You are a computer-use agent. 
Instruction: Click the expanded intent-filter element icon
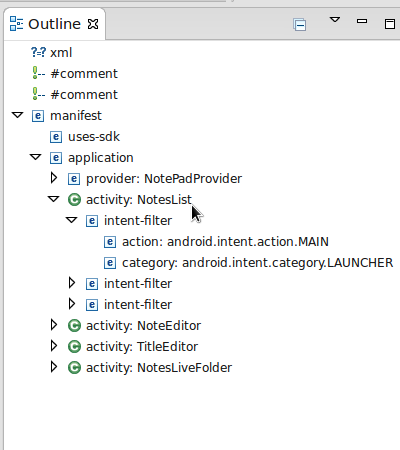92,221
